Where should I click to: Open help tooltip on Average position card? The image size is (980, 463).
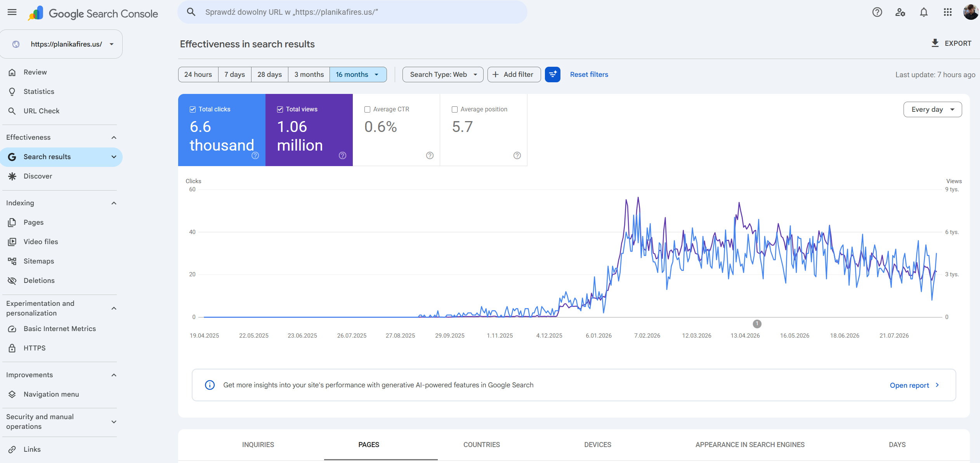(517, 156)
